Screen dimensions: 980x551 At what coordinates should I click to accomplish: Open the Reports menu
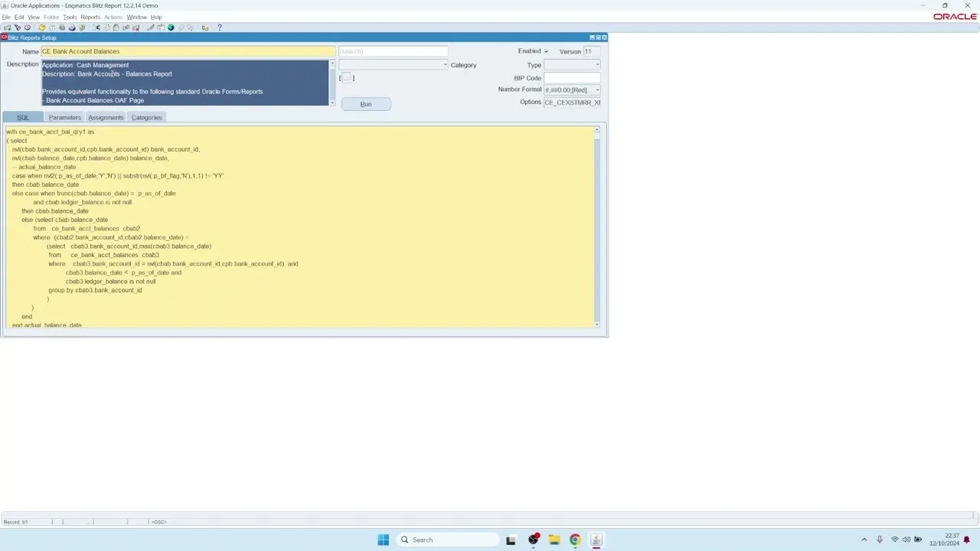90,17
